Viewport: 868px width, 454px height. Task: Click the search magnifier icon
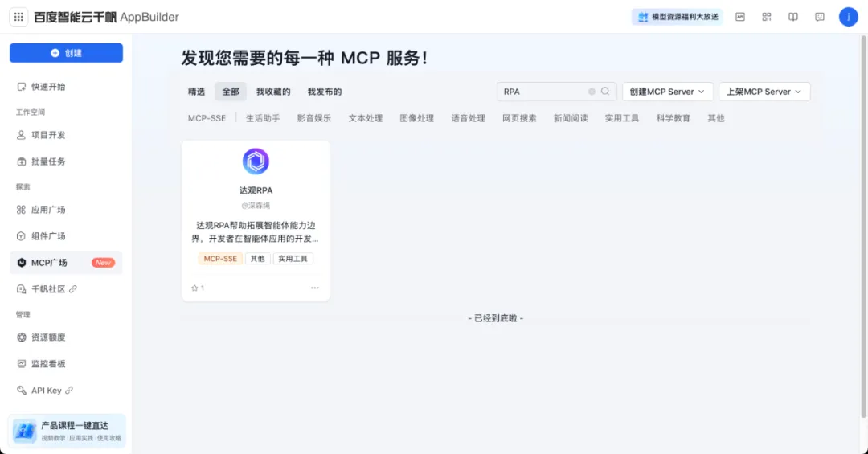[x=606, y=92]
